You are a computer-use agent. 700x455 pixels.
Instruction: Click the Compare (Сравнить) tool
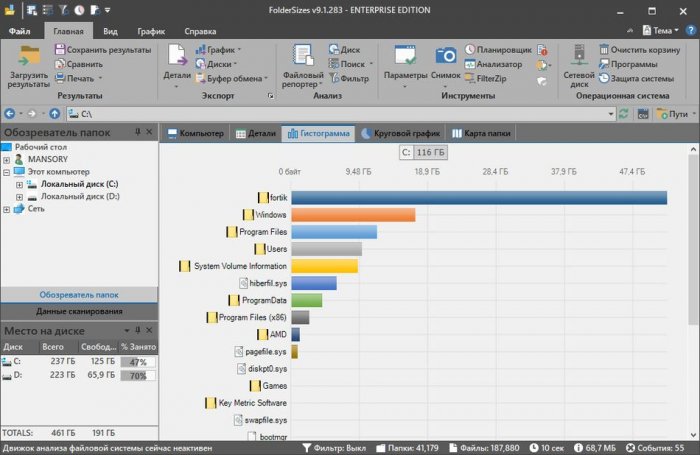coord(79,64)
